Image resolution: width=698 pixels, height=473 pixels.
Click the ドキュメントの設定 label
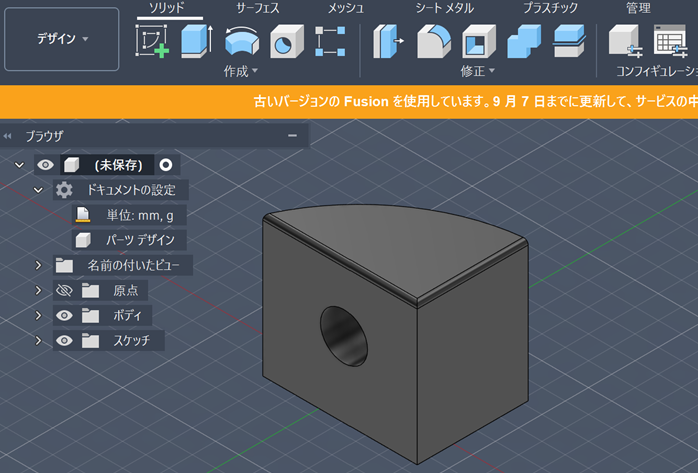[131, 190]
